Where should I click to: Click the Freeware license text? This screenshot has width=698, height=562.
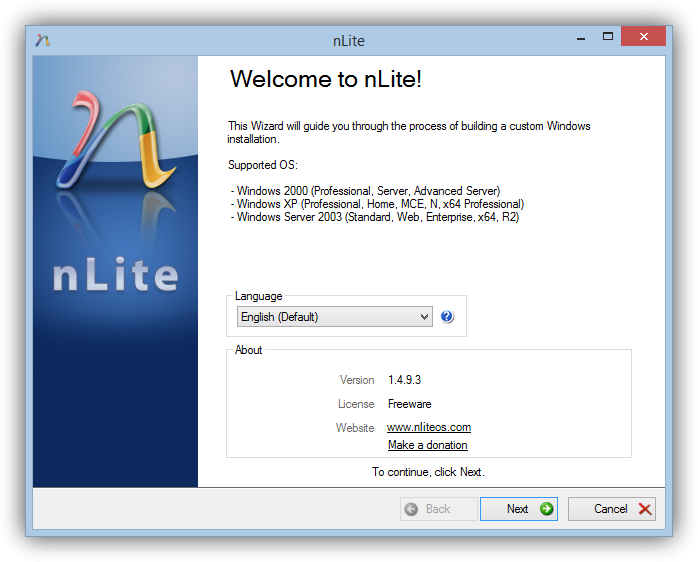[410, 404]
